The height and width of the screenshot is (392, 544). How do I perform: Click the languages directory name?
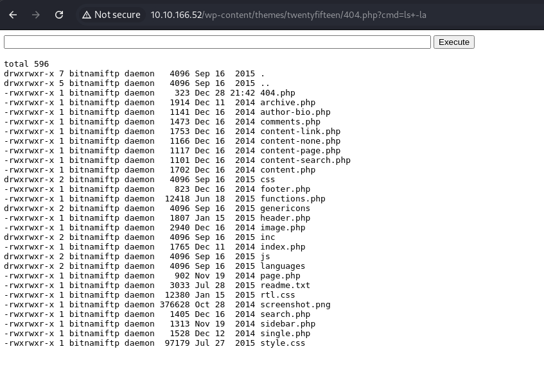[283, 266]
